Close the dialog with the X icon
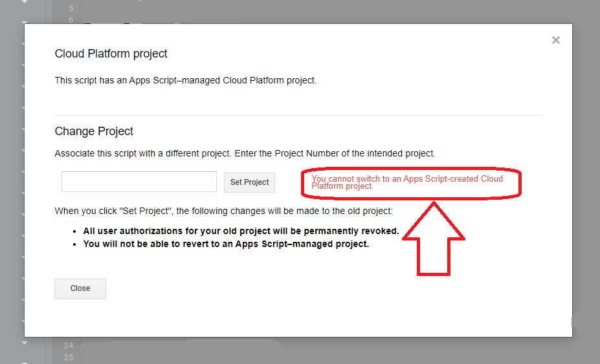This screenshot has width=600, height=364. point(555,40)
